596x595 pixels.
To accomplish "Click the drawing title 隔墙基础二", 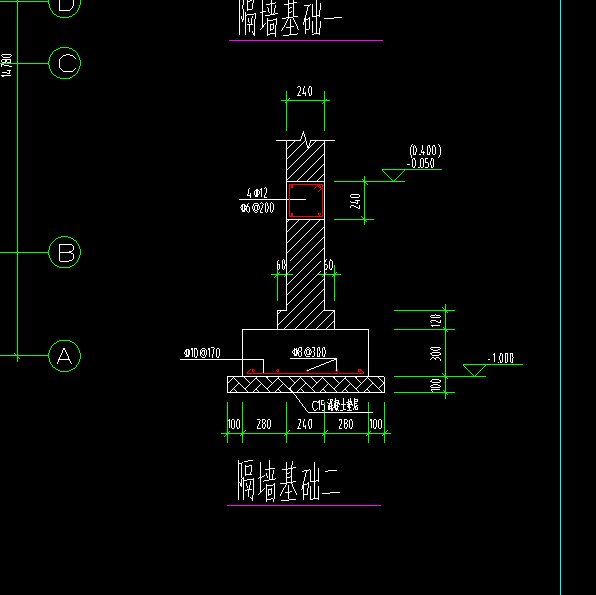I will pos(289,481).
